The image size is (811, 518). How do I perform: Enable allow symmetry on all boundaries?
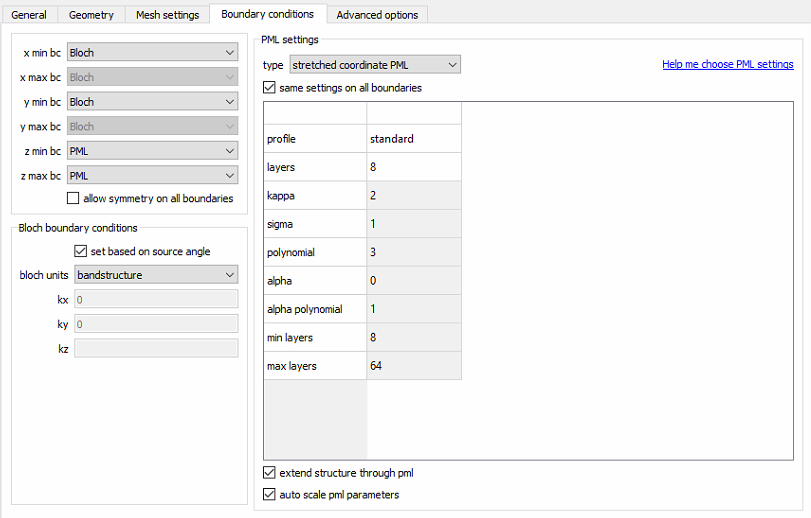point(73,199)
